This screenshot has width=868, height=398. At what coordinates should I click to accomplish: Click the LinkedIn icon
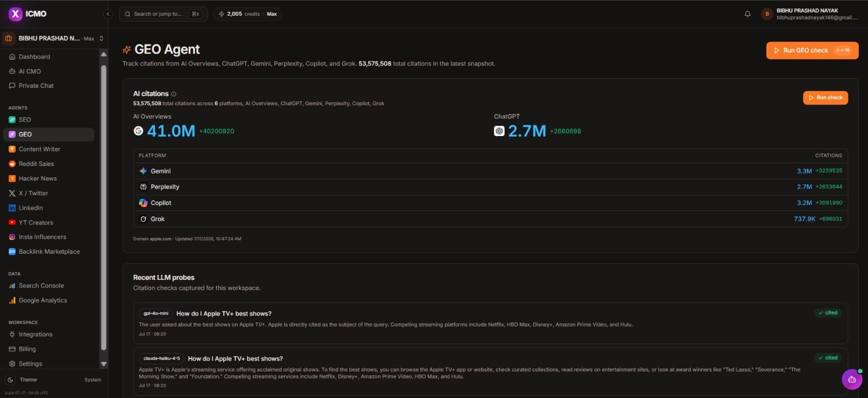click(x=12, y=208)
